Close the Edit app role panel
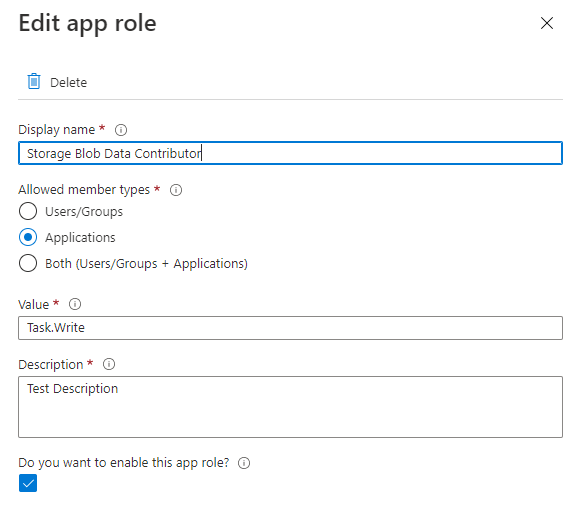 click(547, 23)
